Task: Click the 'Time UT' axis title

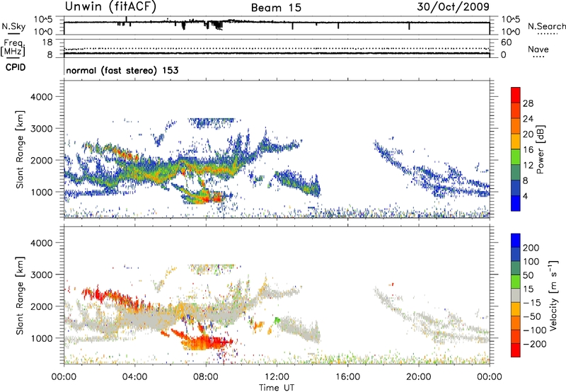Action: click(277, 388)
